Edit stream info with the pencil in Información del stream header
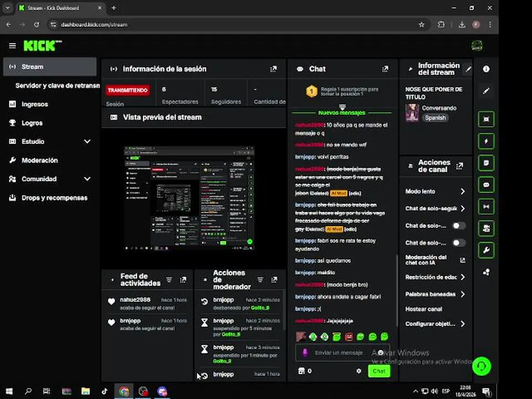 [x=468, y=69]
